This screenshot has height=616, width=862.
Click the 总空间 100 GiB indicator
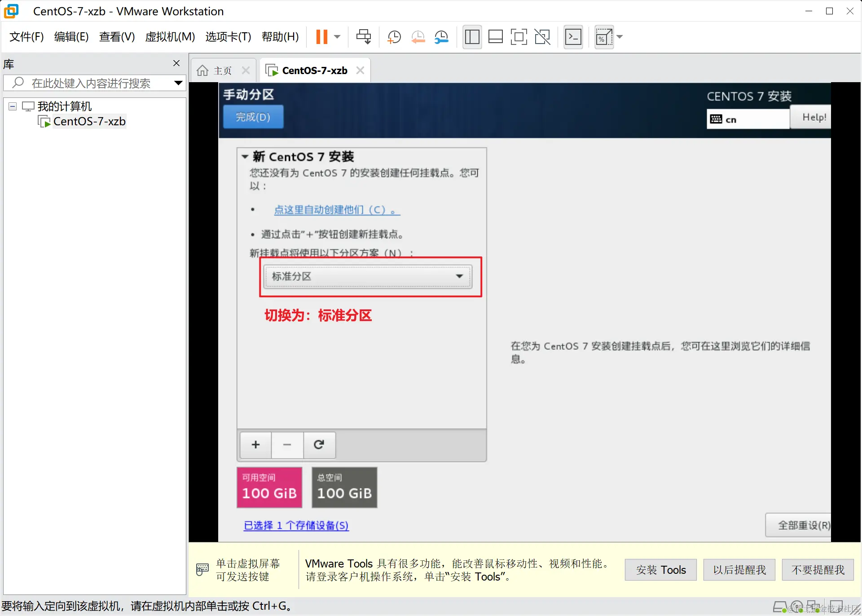click(344, 488)
